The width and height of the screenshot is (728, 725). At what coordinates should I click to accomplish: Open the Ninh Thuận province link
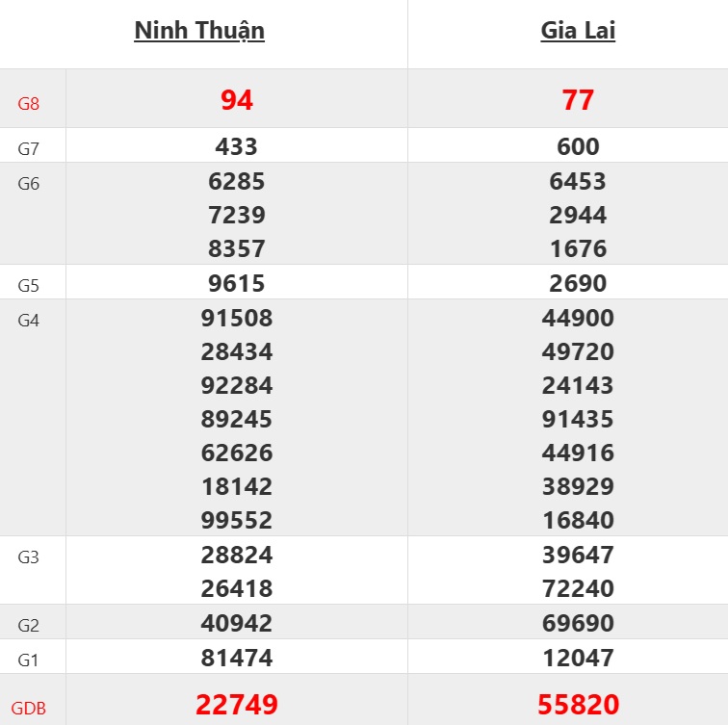coord(199,31)
